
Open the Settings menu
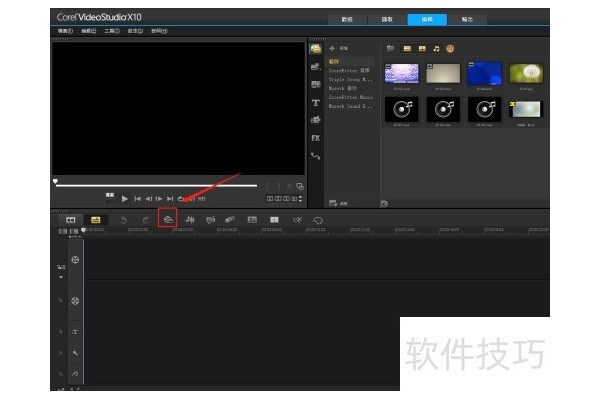[135, 31]
